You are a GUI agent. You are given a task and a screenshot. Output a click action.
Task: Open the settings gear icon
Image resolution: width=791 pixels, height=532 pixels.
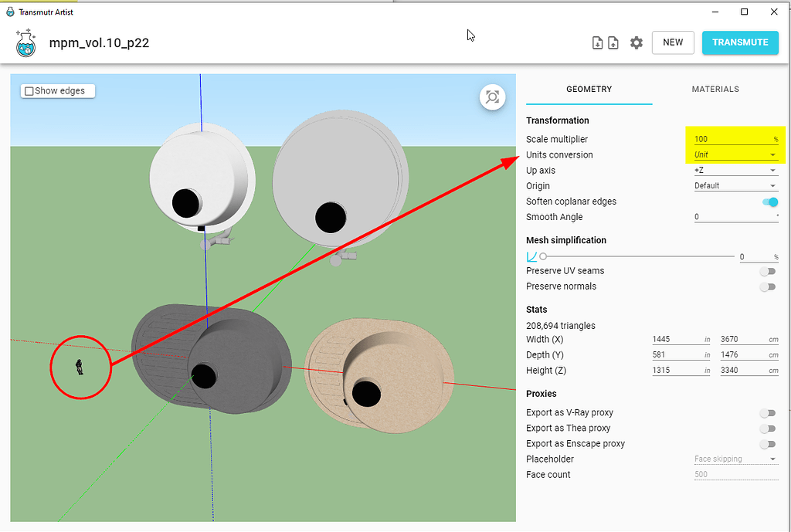636,42
